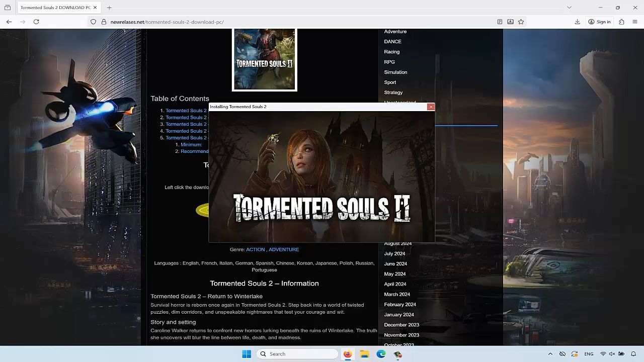This screenshot has height=362, width=644.
Task: Toggle reader view icon in address bar
Action: click(x=500, y=22)
